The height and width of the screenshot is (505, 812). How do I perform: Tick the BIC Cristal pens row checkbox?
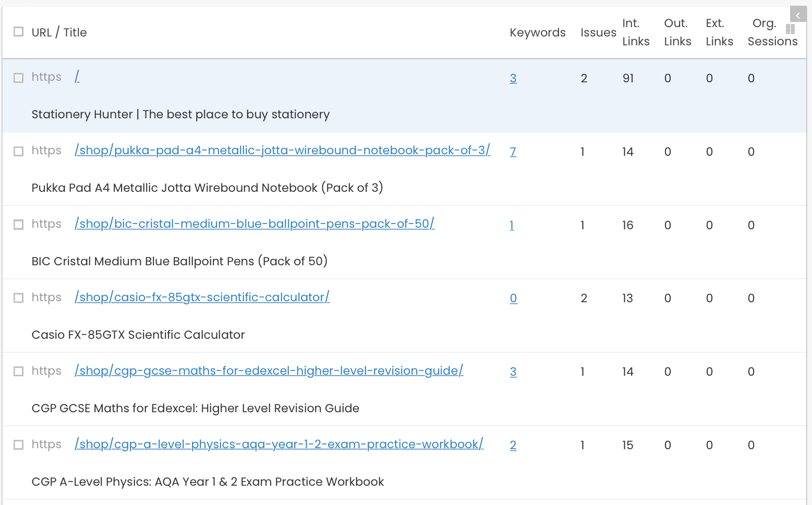click(x=19, y=225)
